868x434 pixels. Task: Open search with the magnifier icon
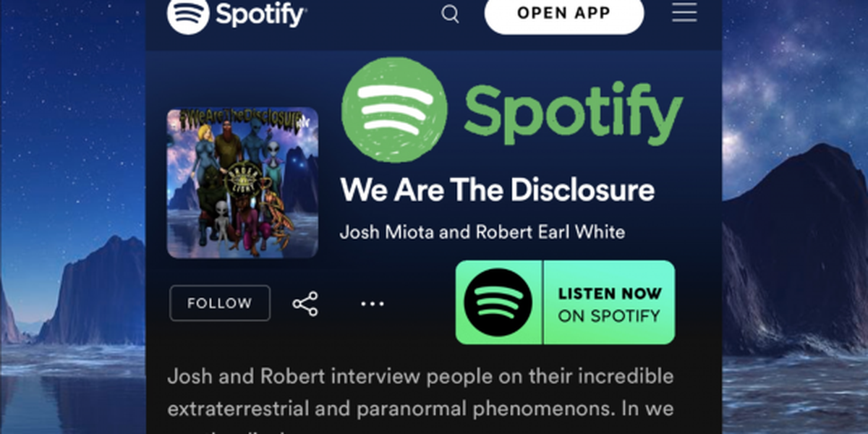pos(450,14)
